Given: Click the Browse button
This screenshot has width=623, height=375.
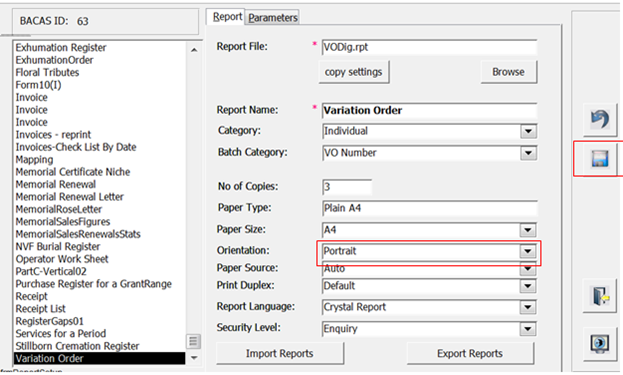Looking at the screenshot, I should pos(508,72).
